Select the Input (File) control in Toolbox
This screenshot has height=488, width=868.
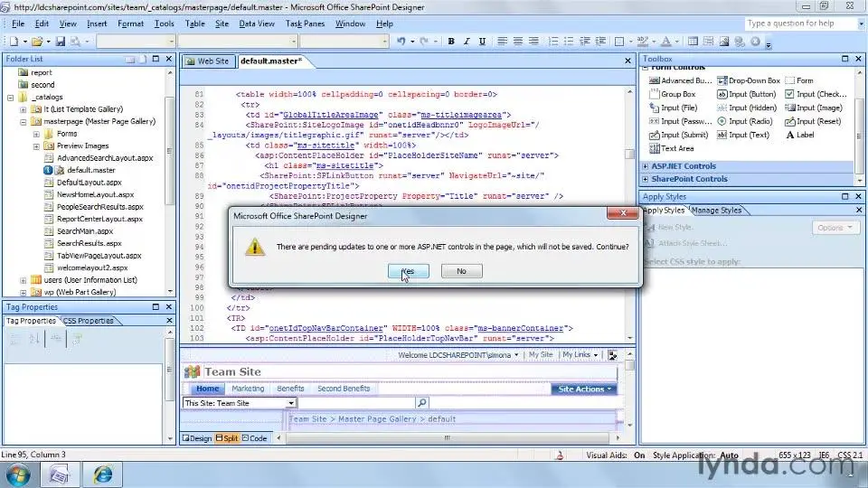(x=673, y=108)
